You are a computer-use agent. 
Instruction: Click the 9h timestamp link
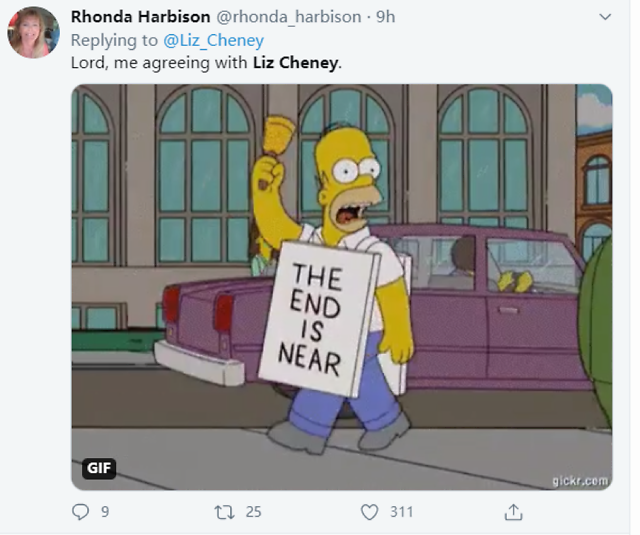tap(386, 17)
